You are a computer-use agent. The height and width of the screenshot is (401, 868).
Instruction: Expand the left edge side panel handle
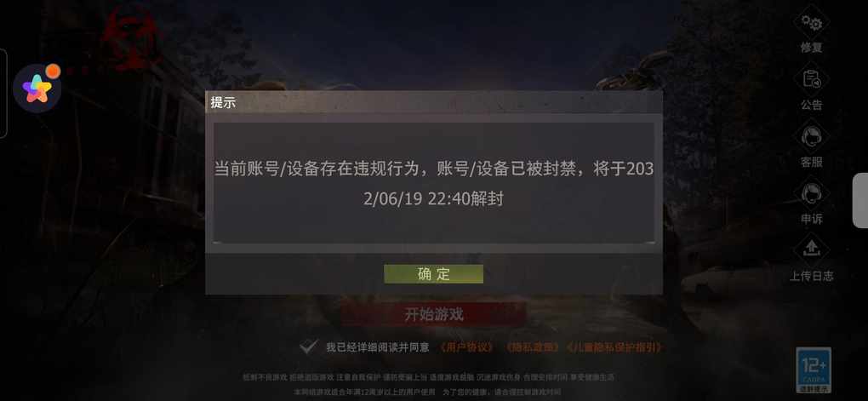pyautogui.click(x=3, y=93)
